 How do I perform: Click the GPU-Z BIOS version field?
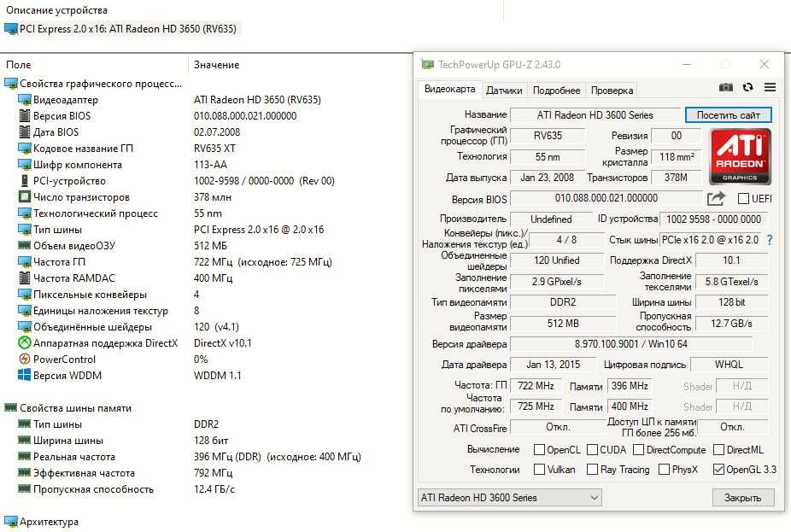coord(606,198)
